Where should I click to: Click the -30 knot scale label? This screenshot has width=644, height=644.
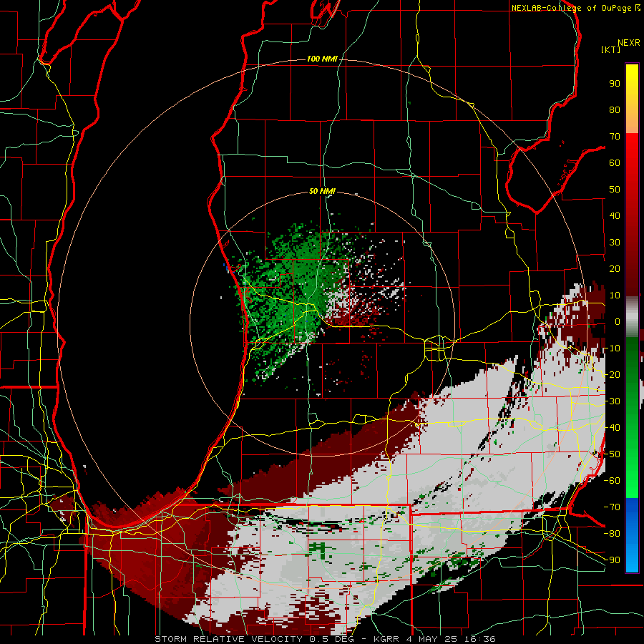click(x=612, y=401)
